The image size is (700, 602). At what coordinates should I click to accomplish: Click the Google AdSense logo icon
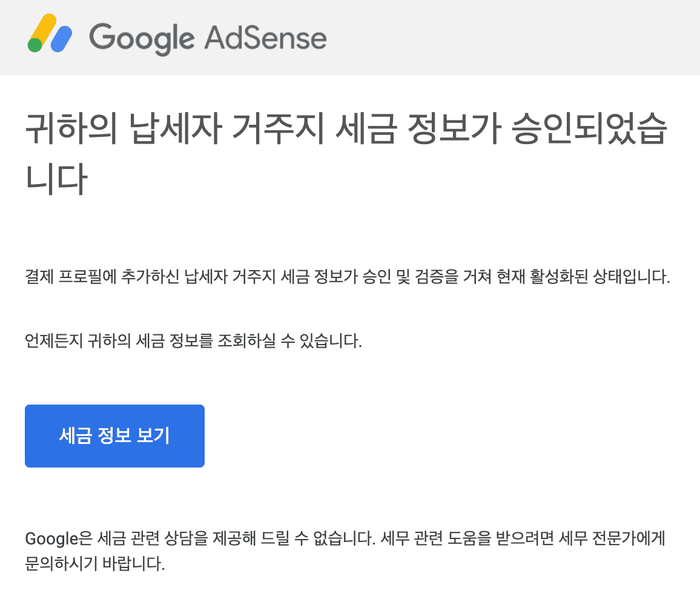click(48, 38)
